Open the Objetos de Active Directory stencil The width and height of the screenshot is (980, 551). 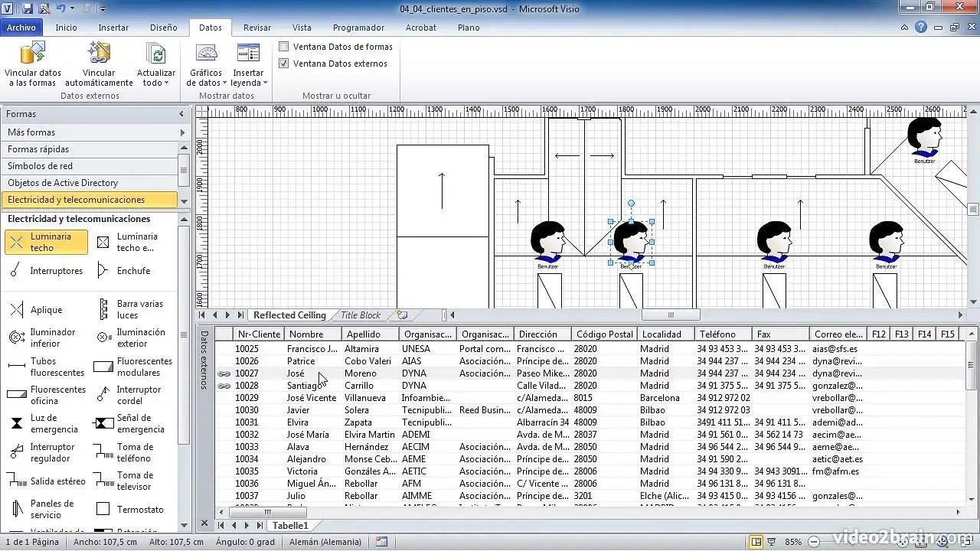point(89,183)
